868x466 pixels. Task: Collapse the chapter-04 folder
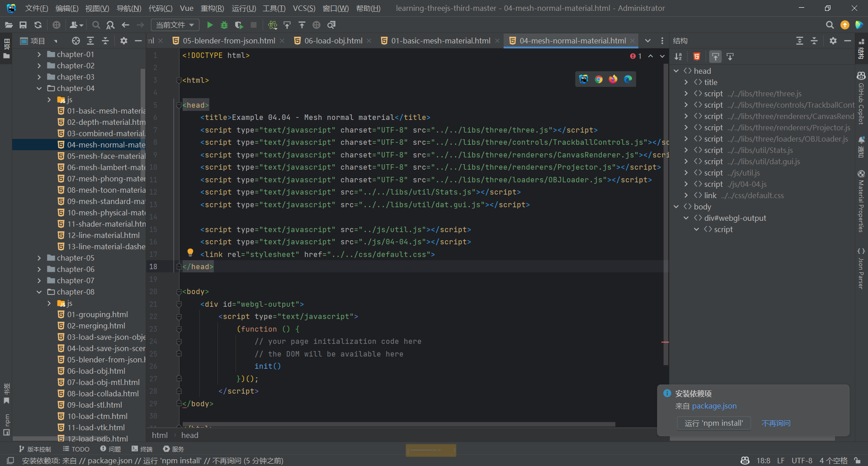39,88
